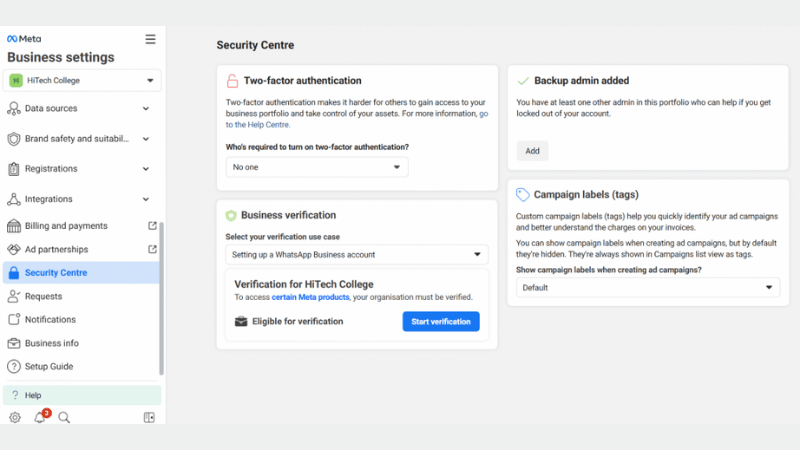Click external link icon next to Ad partnerships

[152, 249]
